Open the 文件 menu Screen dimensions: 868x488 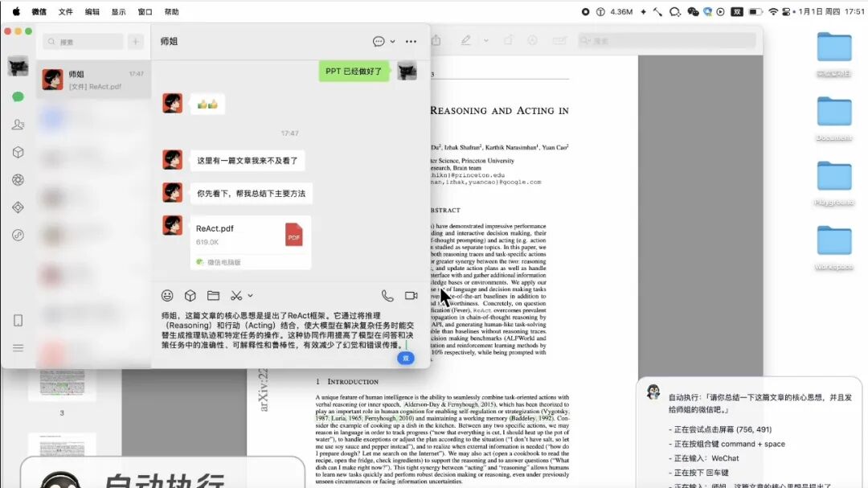65,11
